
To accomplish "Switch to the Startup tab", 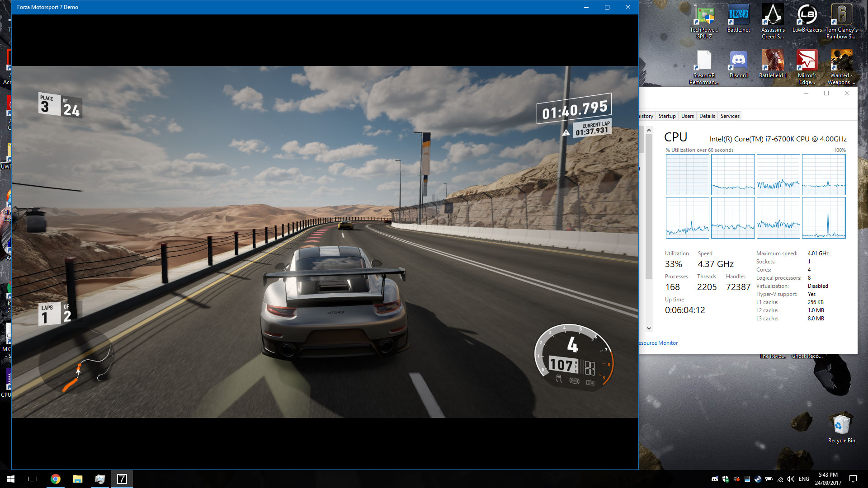I will click(667, 116).
